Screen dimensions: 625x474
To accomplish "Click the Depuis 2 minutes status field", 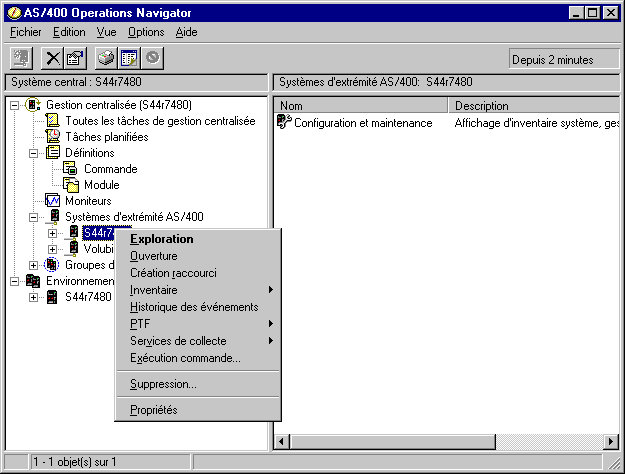I will pyautogui.click(x=564, y=59).
